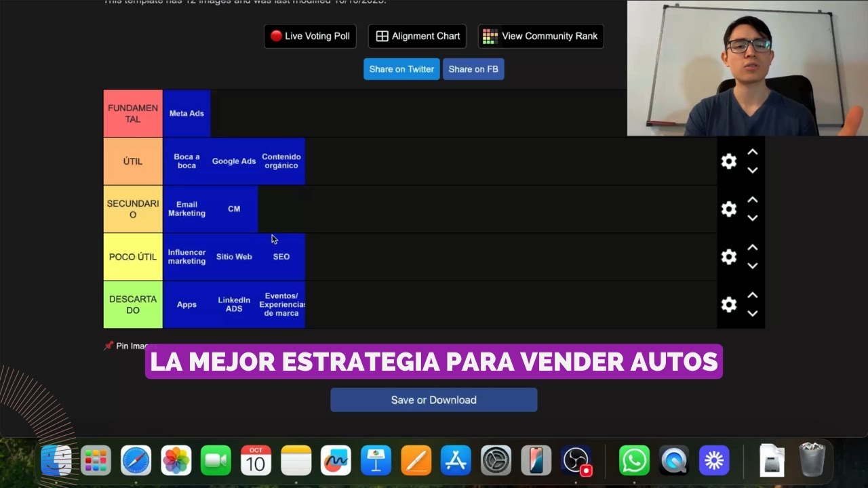This screenshot has width=868, height=488.
Task: Select the Email Marketing tile
Action: point(186,209)
